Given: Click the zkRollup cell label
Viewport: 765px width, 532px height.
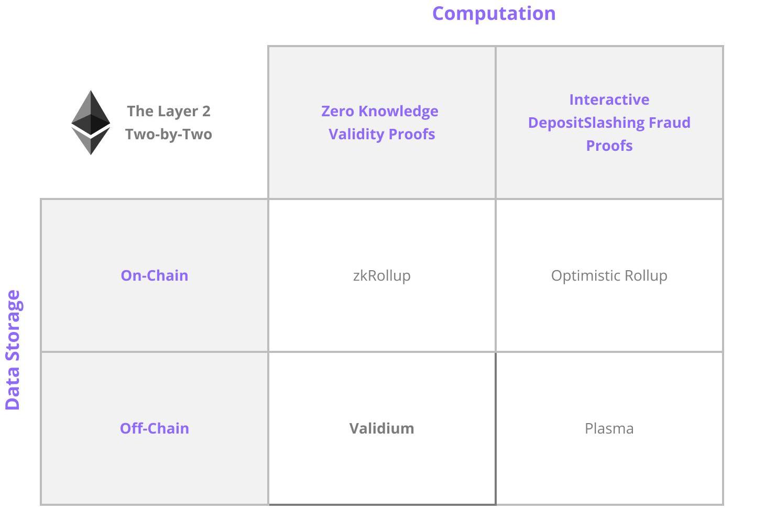Looking at the screenshot, I should click(x=381, y=275).
